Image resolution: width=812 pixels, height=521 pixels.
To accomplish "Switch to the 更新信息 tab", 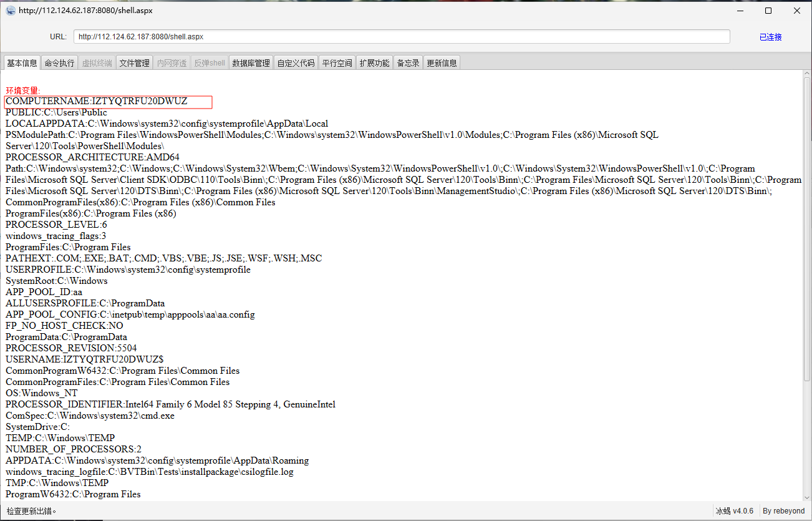I will (442, 63).
